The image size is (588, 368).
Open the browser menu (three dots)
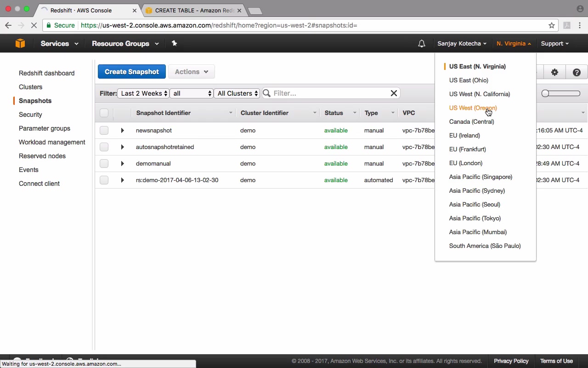[580, 25]
